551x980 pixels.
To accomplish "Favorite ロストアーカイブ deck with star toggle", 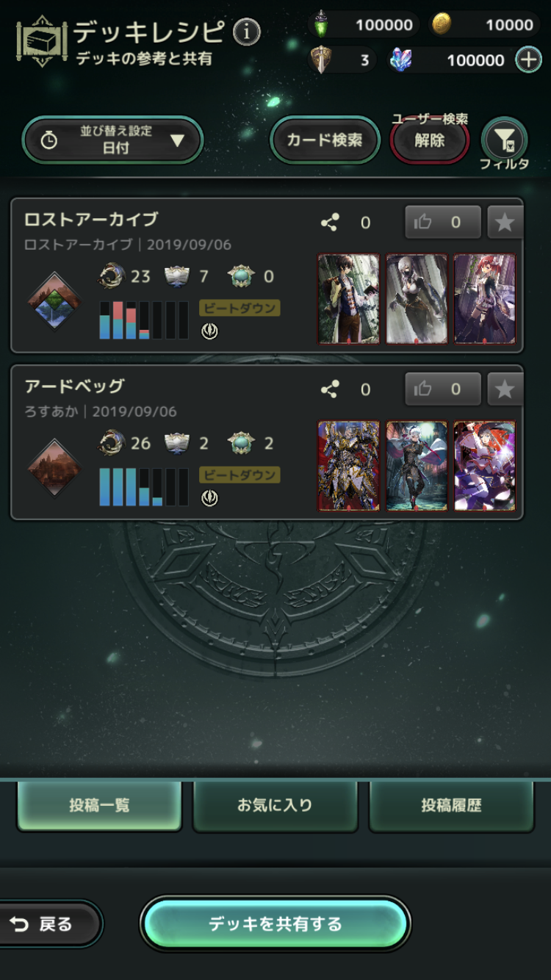I will [x=505, y=223].
